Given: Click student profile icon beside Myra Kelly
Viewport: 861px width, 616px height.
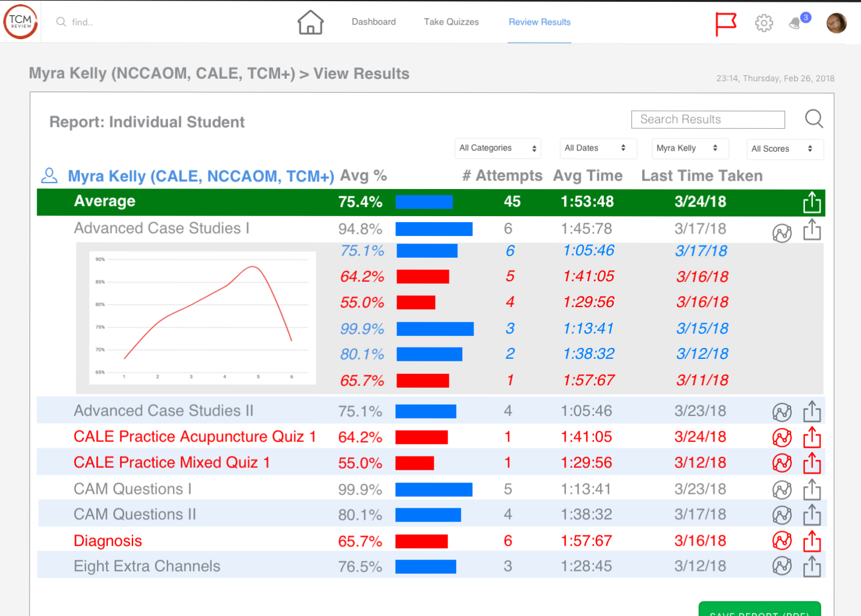Looking at the screenshot, I should tap(49, 176).
